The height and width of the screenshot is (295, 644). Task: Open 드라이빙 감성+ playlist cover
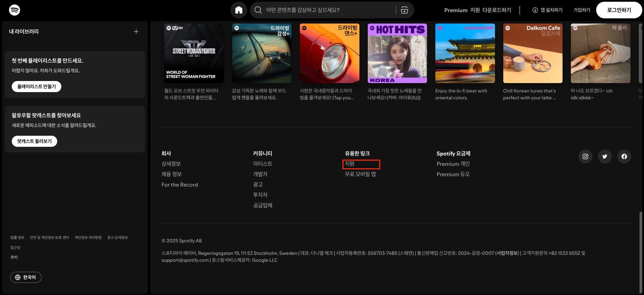tap(262, 53)
